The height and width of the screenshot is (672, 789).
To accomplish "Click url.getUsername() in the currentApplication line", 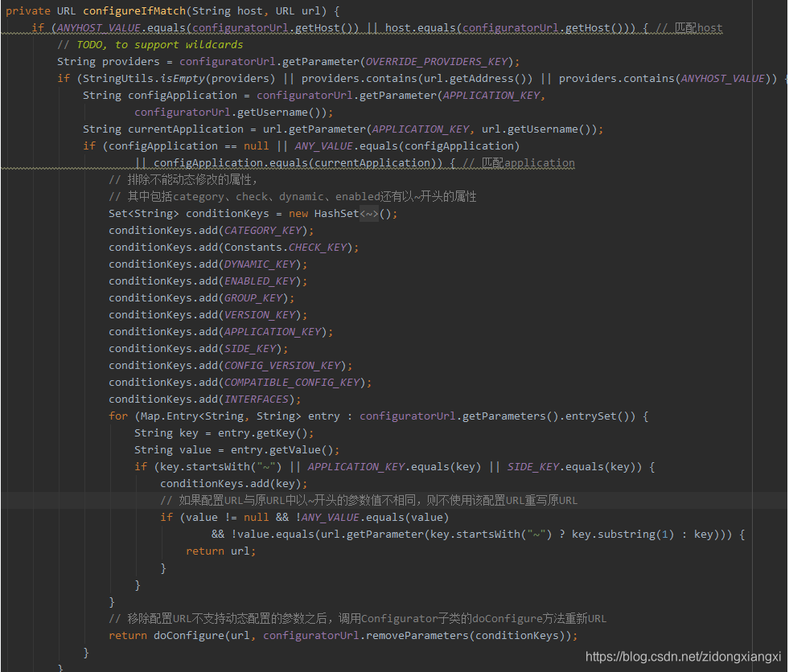I will (538, 129).
